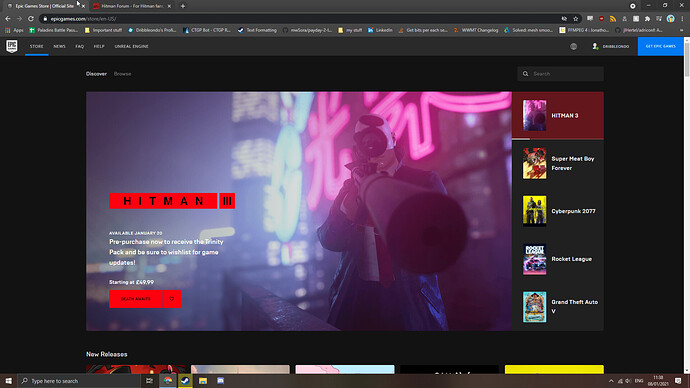Reload the Epic Games Store page
The height and width of the screenshot is (388, 690).
31,19
